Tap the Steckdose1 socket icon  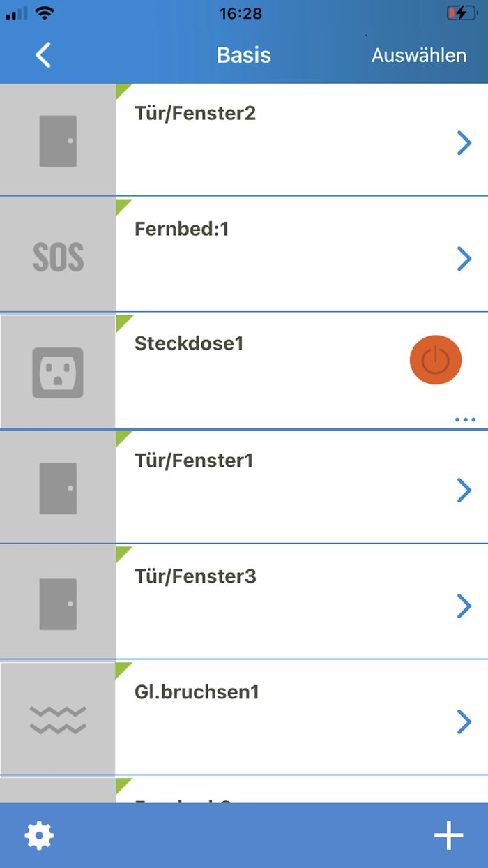58,373
